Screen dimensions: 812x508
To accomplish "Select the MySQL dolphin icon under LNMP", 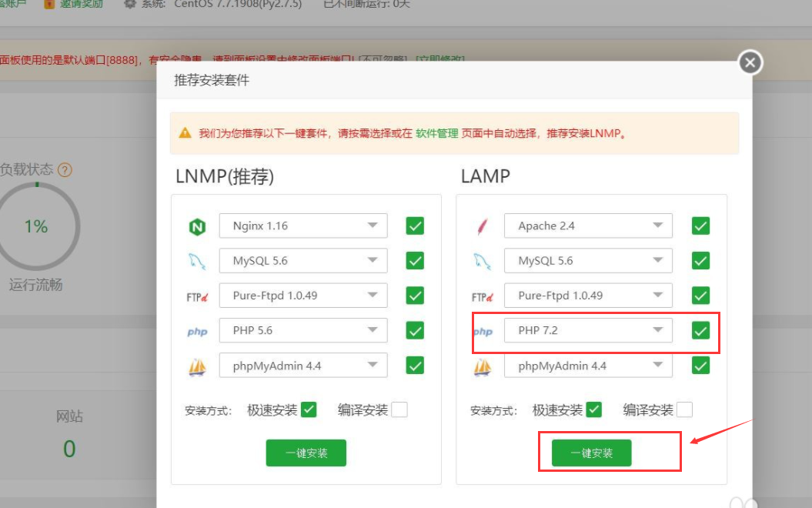I will coord(198,260).
